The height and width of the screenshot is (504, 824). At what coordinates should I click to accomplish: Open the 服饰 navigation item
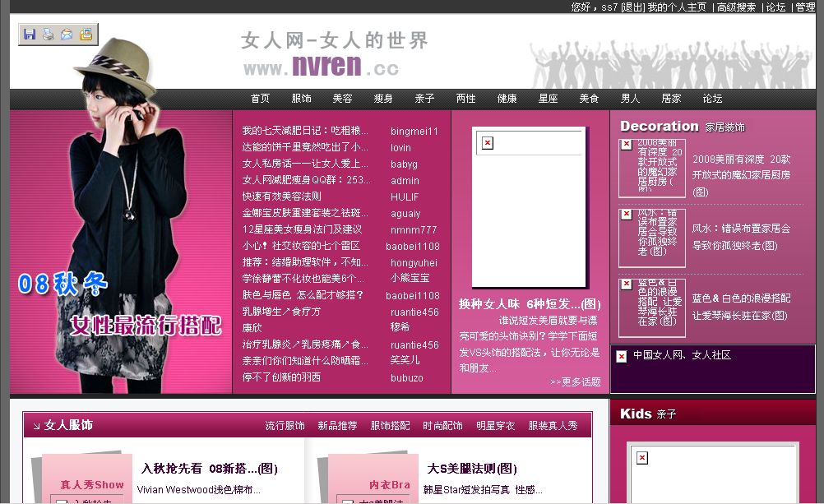click(301, 99)
